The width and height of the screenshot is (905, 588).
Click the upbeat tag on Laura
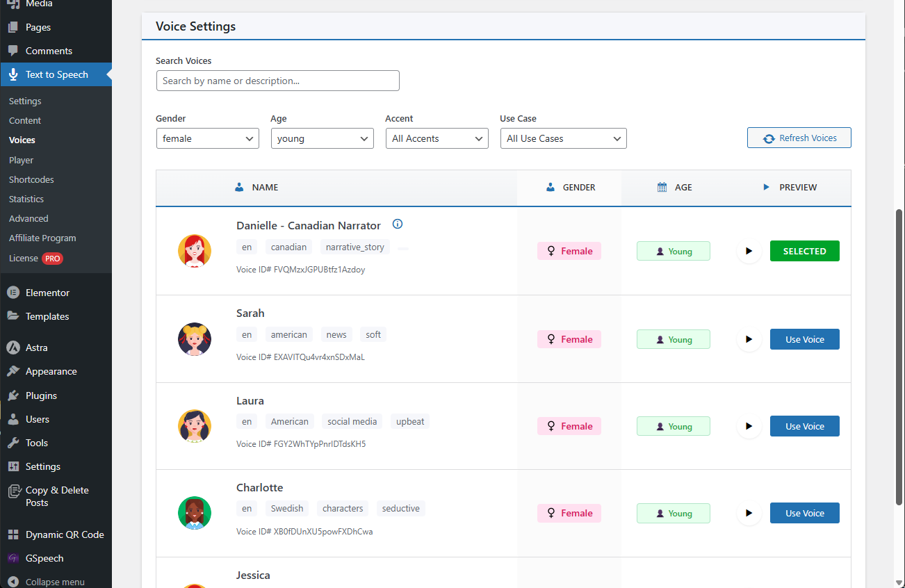410,421
